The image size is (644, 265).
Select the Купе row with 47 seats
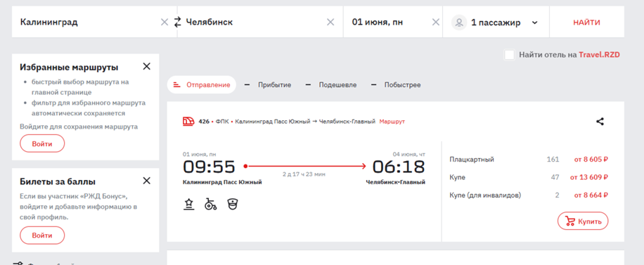pos(529,177)
